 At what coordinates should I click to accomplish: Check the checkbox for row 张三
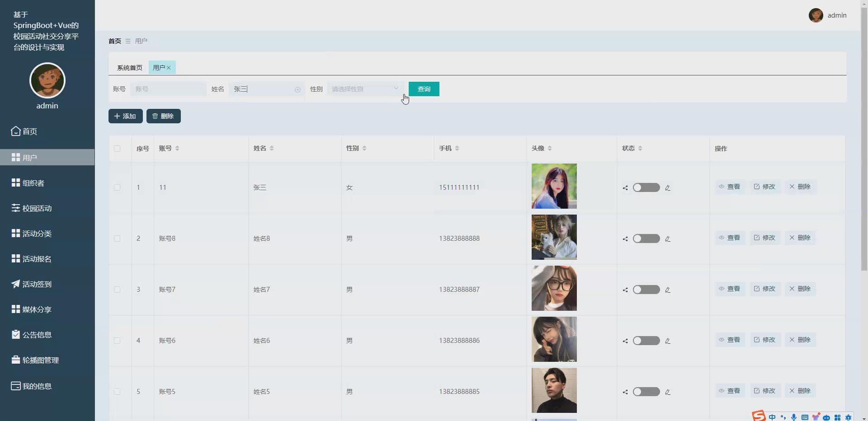(117, 187)
